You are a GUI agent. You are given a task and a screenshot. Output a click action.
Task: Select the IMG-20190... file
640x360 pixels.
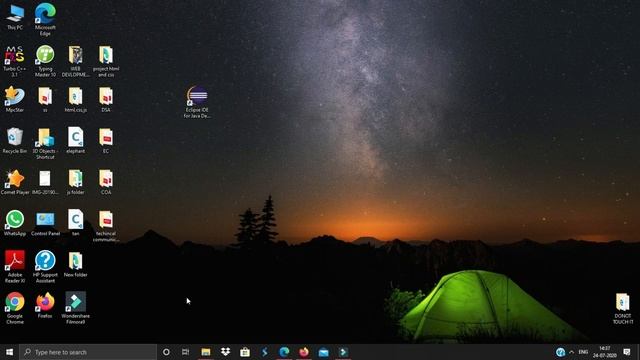click(45, 182)
